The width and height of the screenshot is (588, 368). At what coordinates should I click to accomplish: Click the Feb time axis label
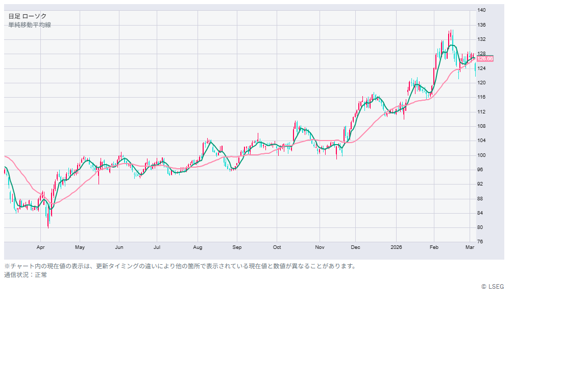tap(434, 247)
